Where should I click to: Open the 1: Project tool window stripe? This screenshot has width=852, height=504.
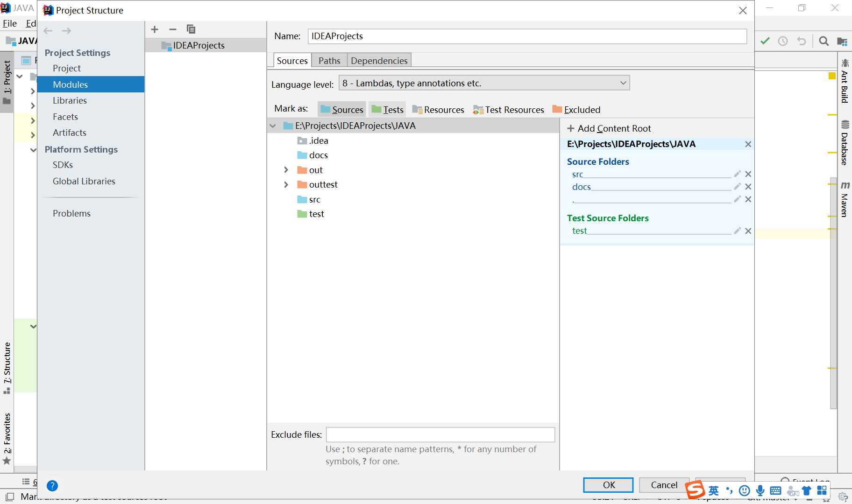(x=7, y=83)
